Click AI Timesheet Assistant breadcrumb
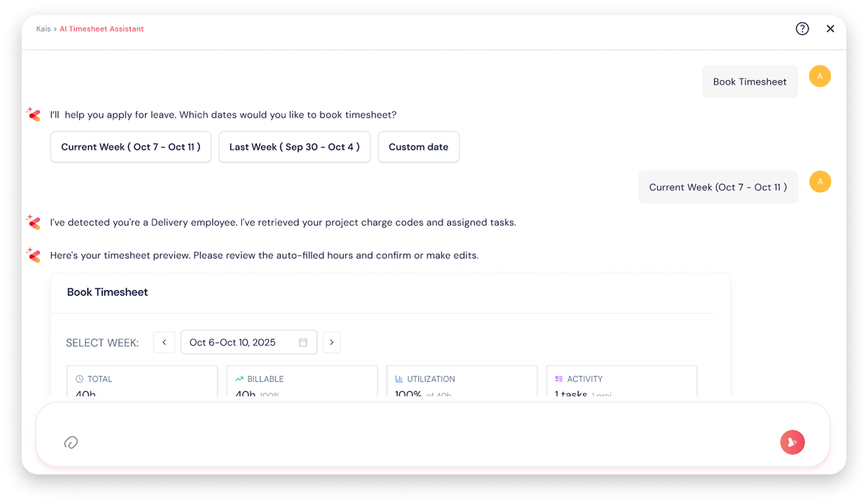The width and height of the screenshot is (868, 503). click(x=102, y=29)
